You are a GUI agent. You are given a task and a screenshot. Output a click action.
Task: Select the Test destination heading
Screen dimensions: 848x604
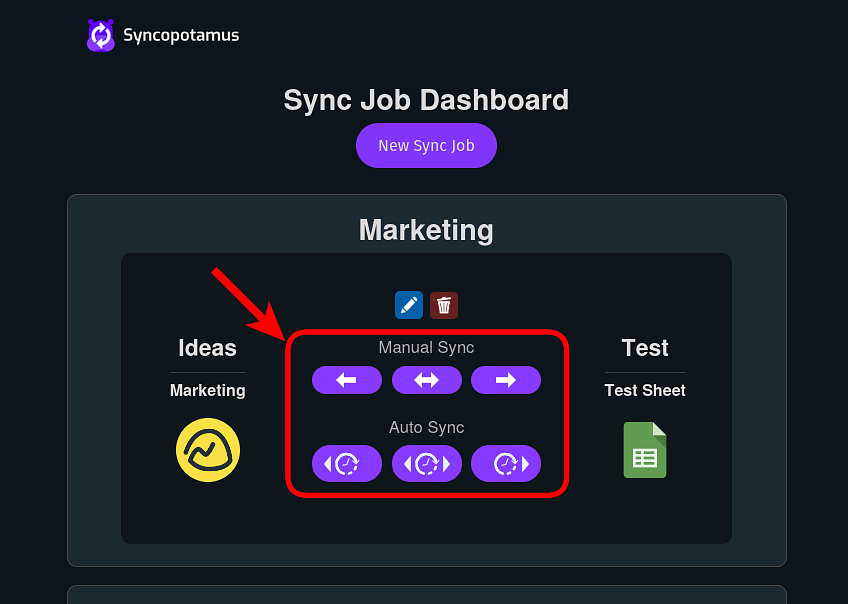(645, 348)
